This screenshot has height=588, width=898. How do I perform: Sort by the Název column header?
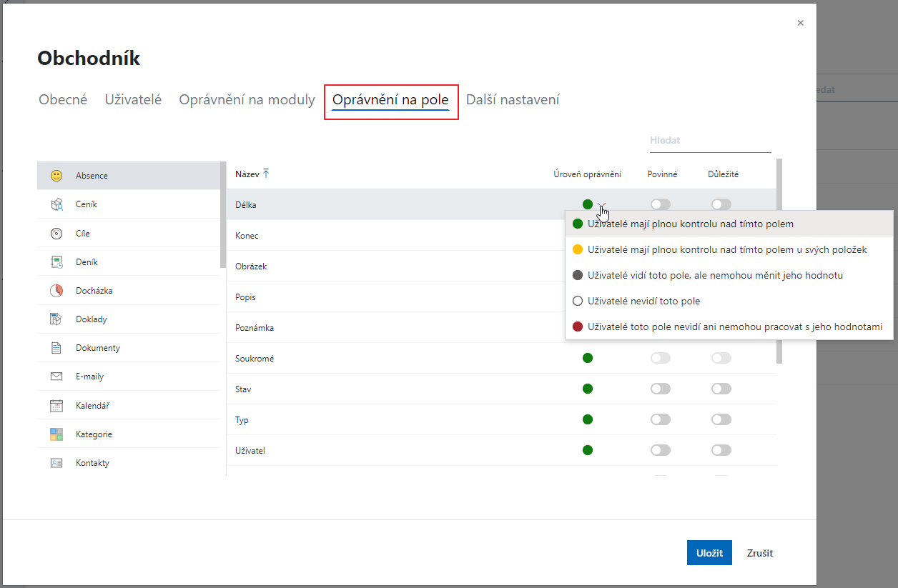247,174
